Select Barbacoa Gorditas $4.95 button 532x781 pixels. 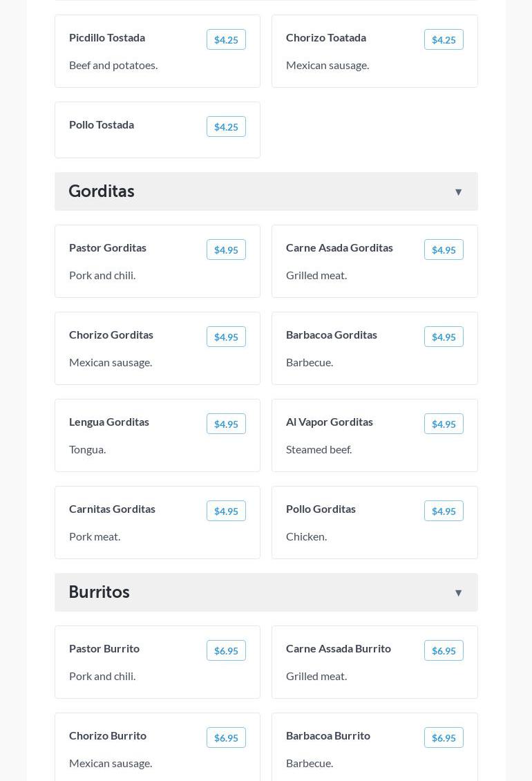(x=444, y=337)
